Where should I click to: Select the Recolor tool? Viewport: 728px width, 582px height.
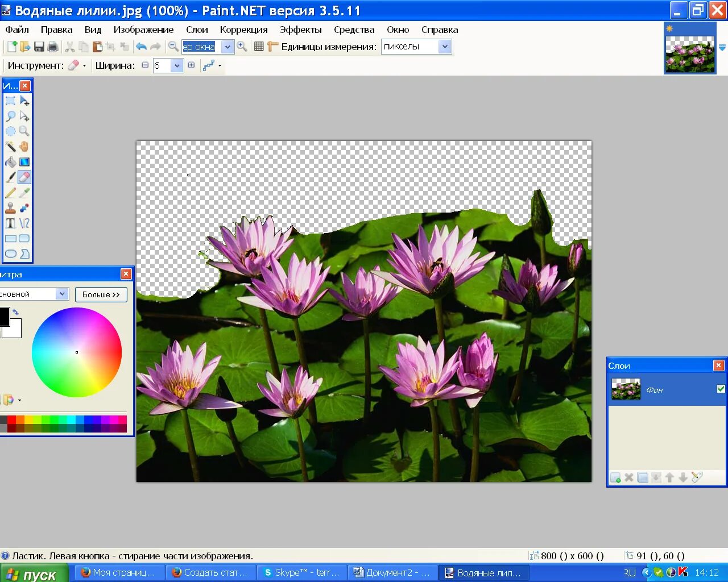[24, 208]
